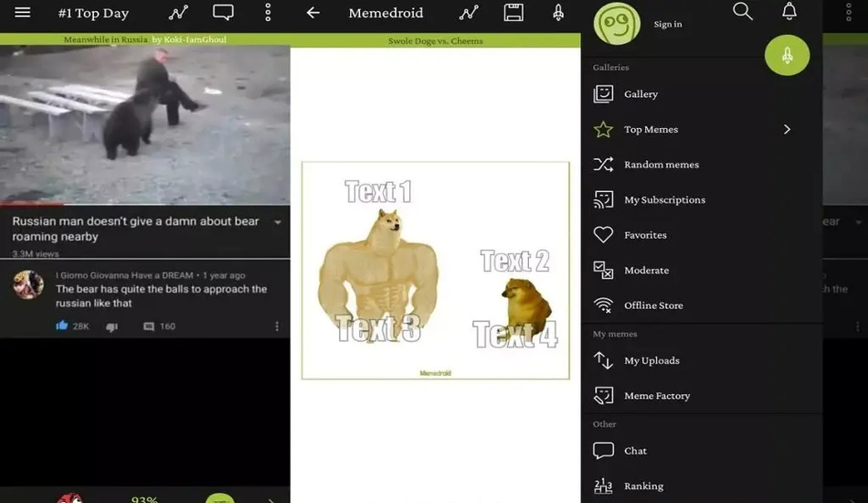Open author link Koki-IamGhoul
Screen dimensions: 868x503
pyautogui.click(x=196, y=40)
